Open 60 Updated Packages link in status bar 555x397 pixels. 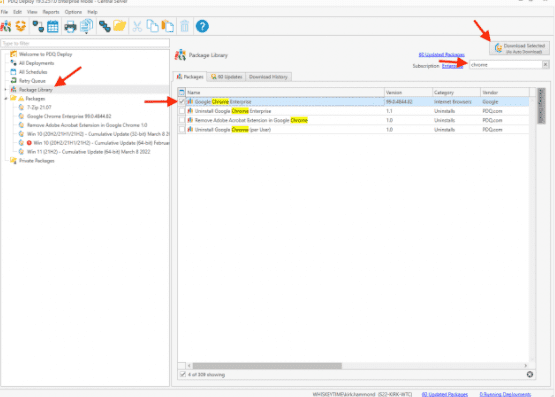coord(445,394)
